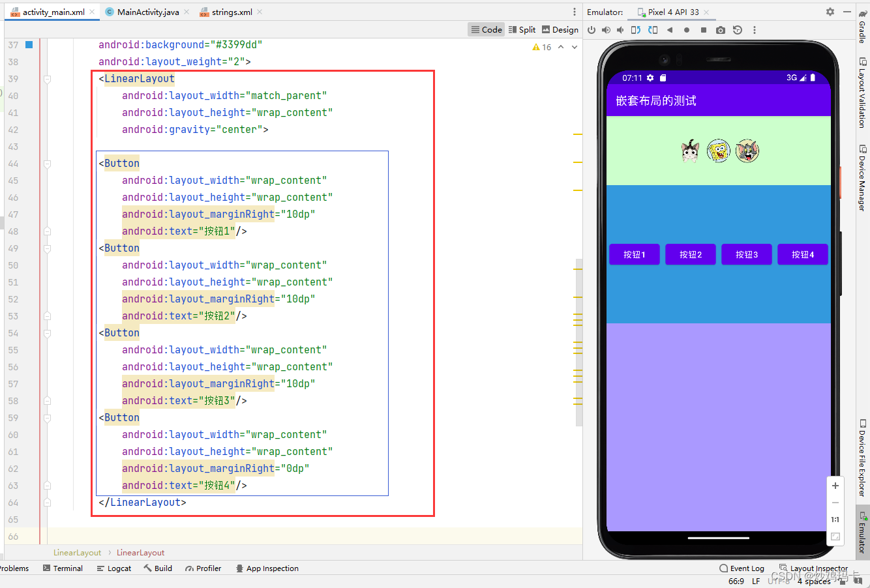Open the Layout Validation side panel

863,92
